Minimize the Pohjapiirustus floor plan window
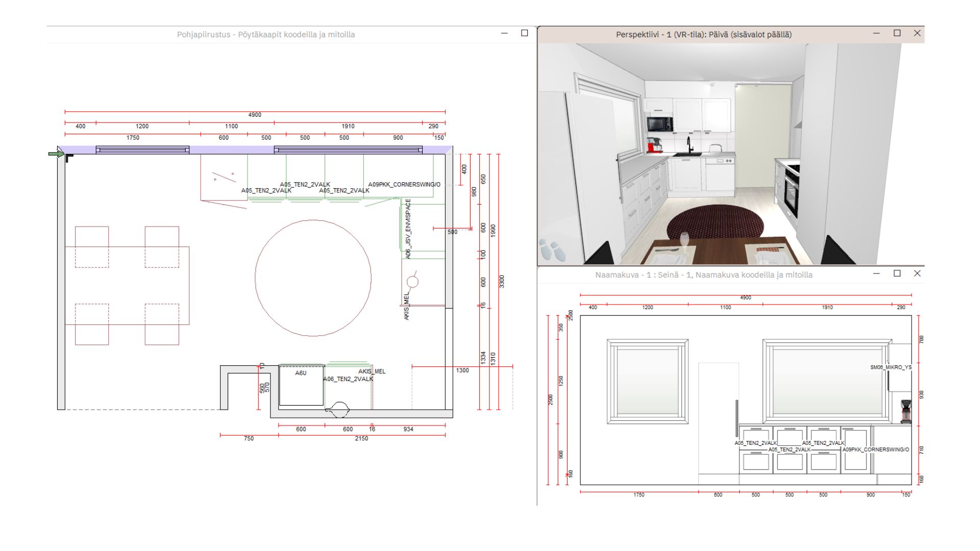The height and width of the screenshot is (551, 980). tap(504, 33)
